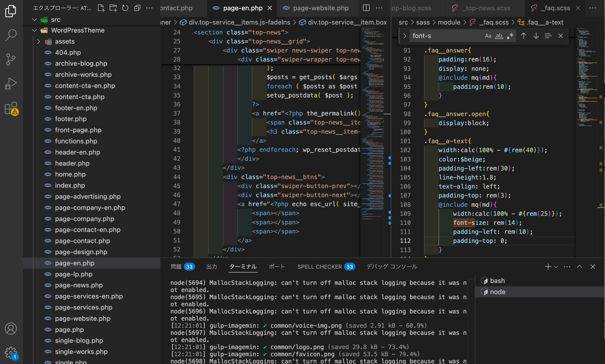
Task: Open the SPELL CHECKER panel tab
Action: click(x=326, y=267)
